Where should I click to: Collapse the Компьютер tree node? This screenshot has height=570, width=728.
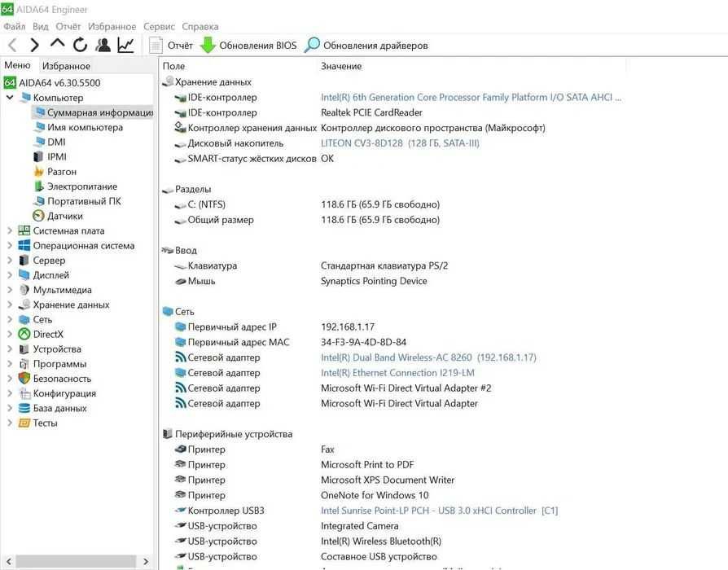[10, 98]
